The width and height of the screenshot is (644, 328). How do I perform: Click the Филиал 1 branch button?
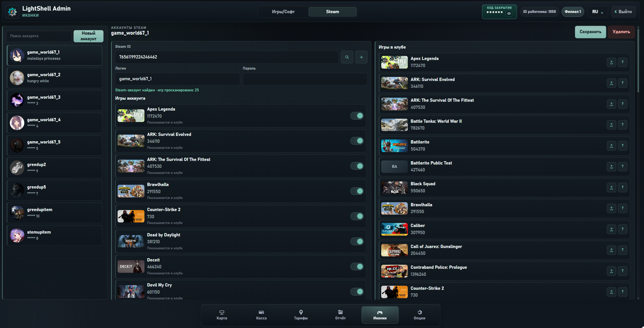coord(573,12)
